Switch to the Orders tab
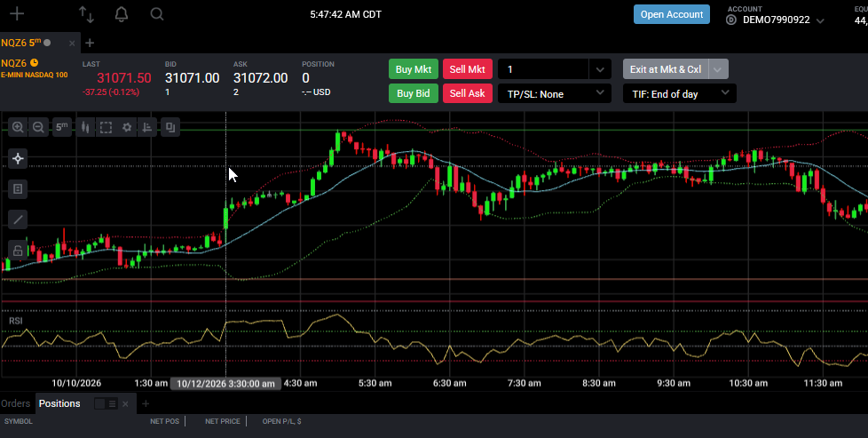This screenshot has width=868, height=438. 15,403
